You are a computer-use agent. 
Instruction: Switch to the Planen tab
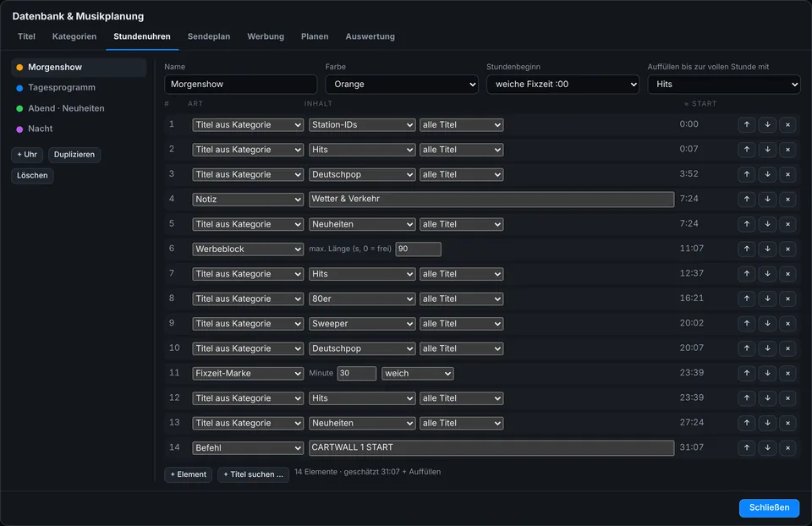(x=315, y=36)
